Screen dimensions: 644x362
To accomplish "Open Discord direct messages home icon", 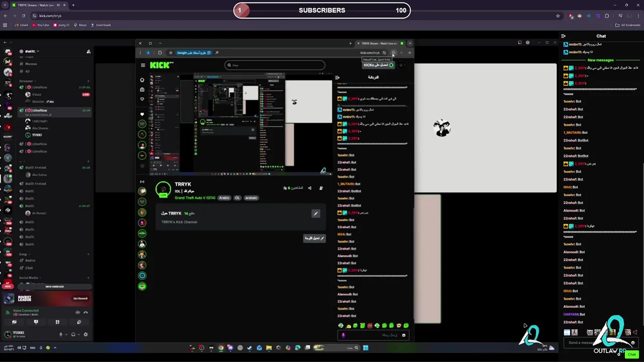I will click(x=8, y=51).
